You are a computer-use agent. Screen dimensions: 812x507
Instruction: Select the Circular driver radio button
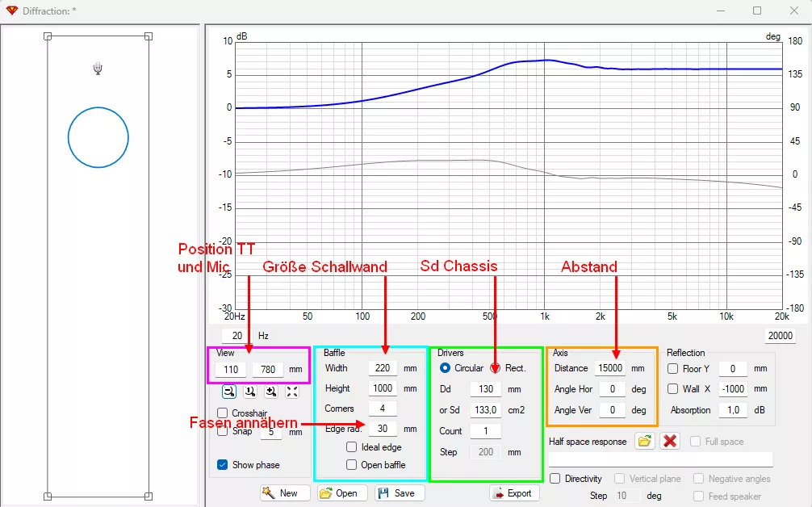[445, 368]
